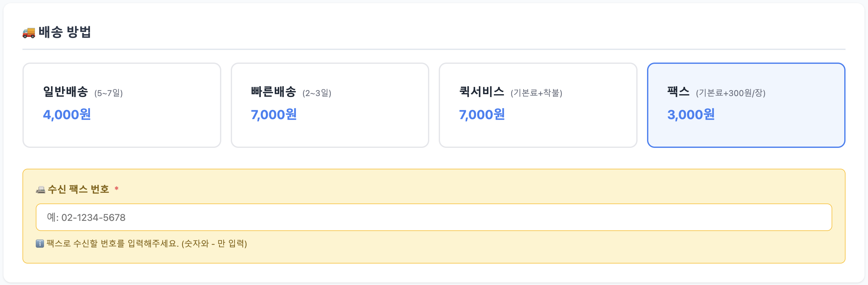Click the fax machine icon beside 수신 팩스 번호
Screen dimensions: 868x285
[41, 190]
